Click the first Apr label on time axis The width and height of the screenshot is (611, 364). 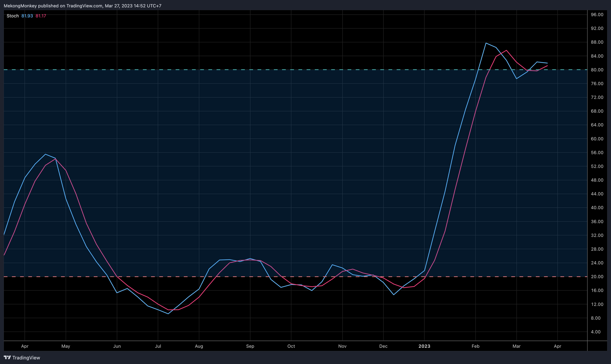25,346
